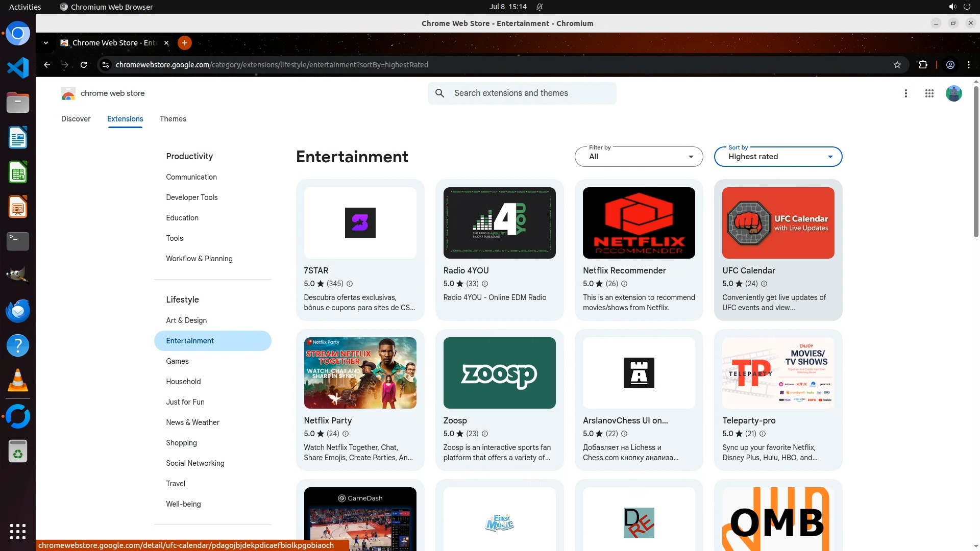Reload the page with the refresh icon
980x551 pixels.
coord(84,65)
